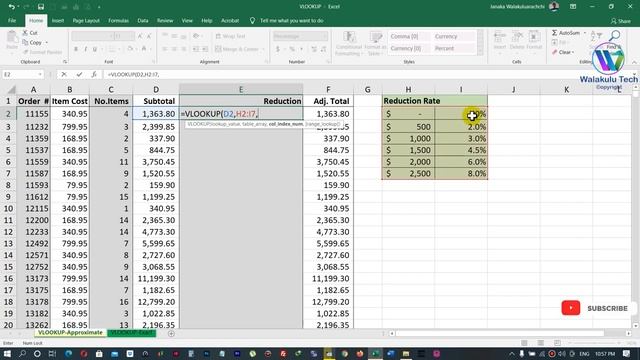Select row header 10
Screen dimensions: 640x360
[x=8, y=209]
